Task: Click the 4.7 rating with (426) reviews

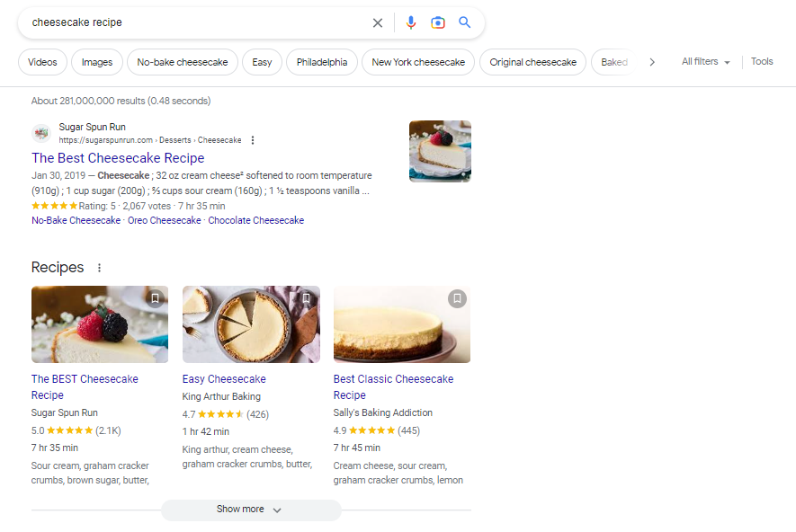Action: click(226, 414)
